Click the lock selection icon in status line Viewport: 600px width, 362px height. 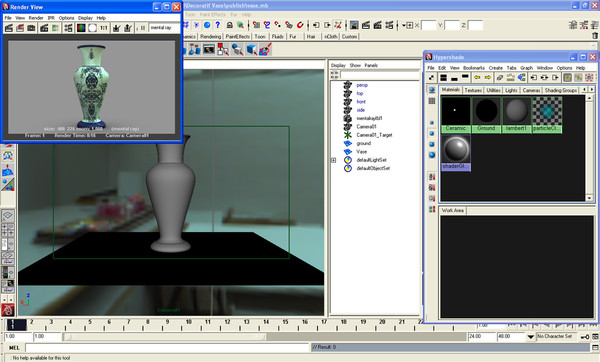click(x=230, y=25)
